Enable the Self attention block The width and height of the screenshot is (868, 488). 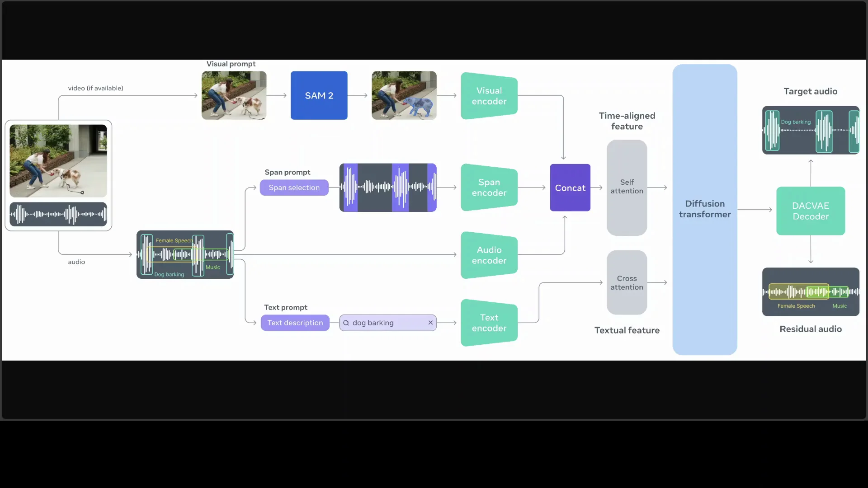click(x=627, y=187)
